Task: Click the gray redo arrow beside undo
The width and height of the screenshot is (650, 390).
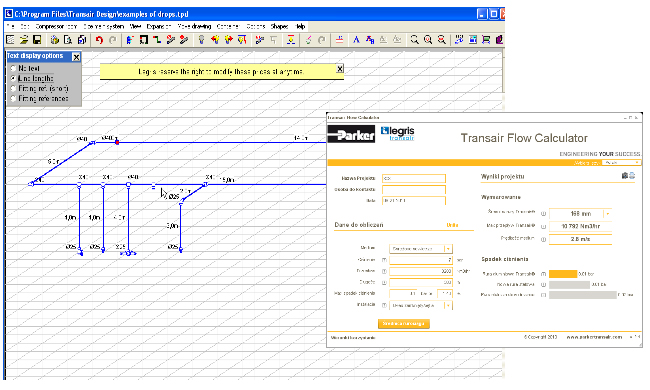Action: [x=112, y=40]
